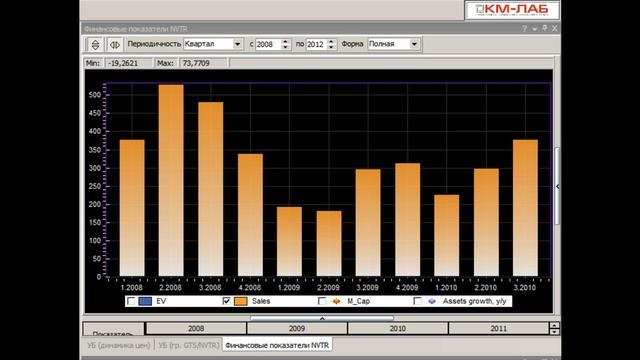Screen dimensions: 640x360
Task: Click the end year 2012 field
Action: pyautogui.click(x=316, y=44)
